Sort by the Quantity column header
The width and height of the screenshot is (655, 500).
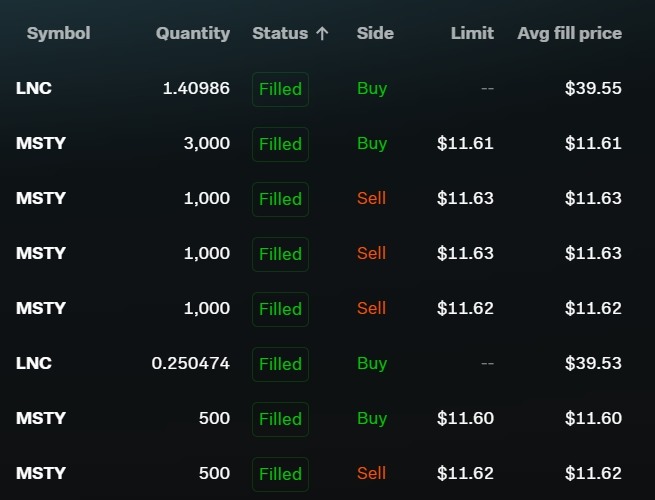point(192,33)
